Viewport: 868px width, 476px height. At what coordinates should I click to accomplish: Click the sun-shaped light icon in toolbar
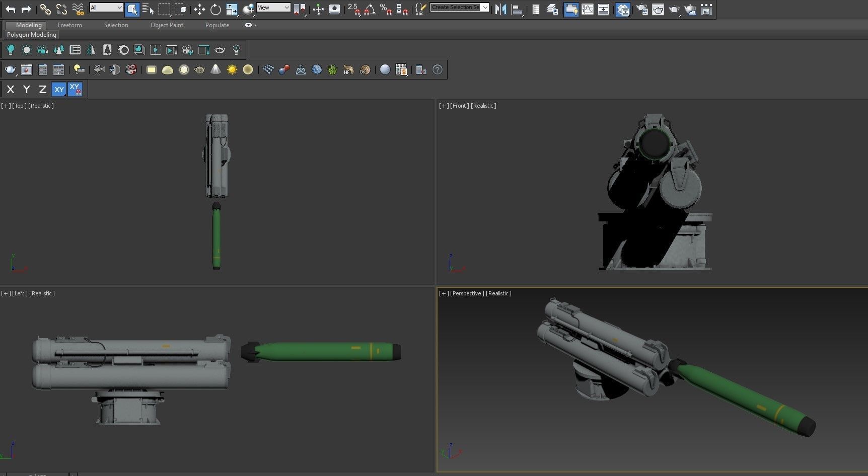click(x=27, y=50)
